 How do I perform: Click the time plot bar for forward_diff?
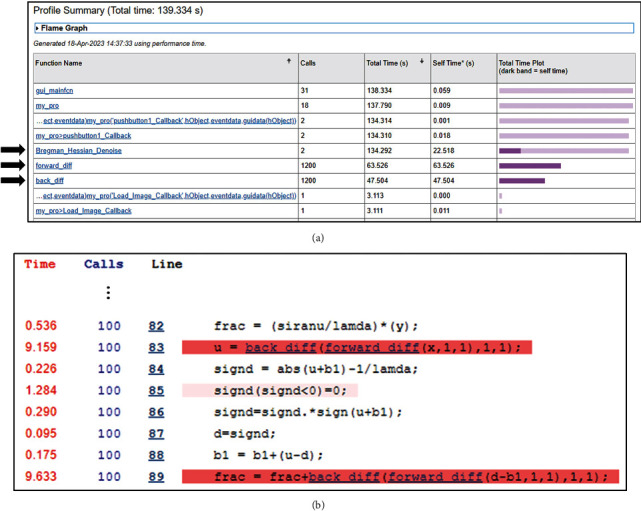click(x=529, y=166)
